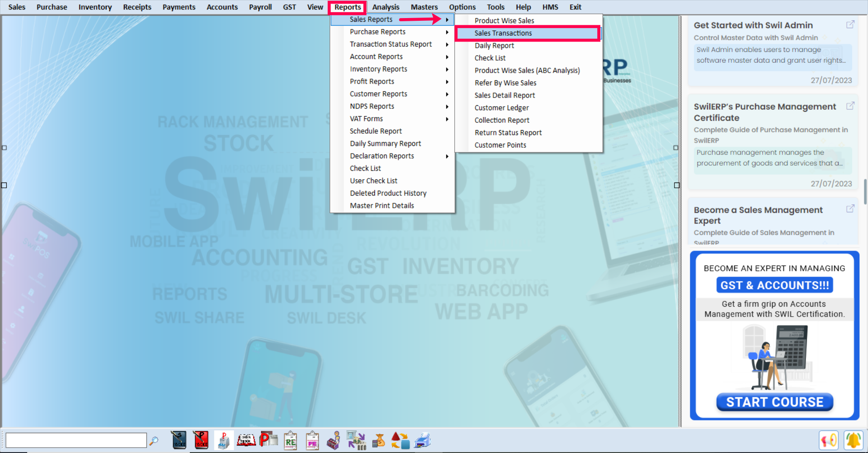The height and width of the screenshot is (453, 868).
Task: Open the red Purchase Invoice (P) toolbar icon
Action: (x=201, y=440)
